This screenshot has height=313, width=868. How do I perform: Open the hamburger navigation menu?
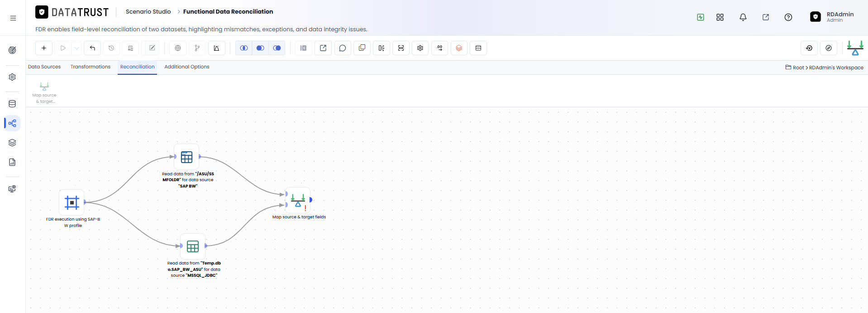[x=13, y=18]
